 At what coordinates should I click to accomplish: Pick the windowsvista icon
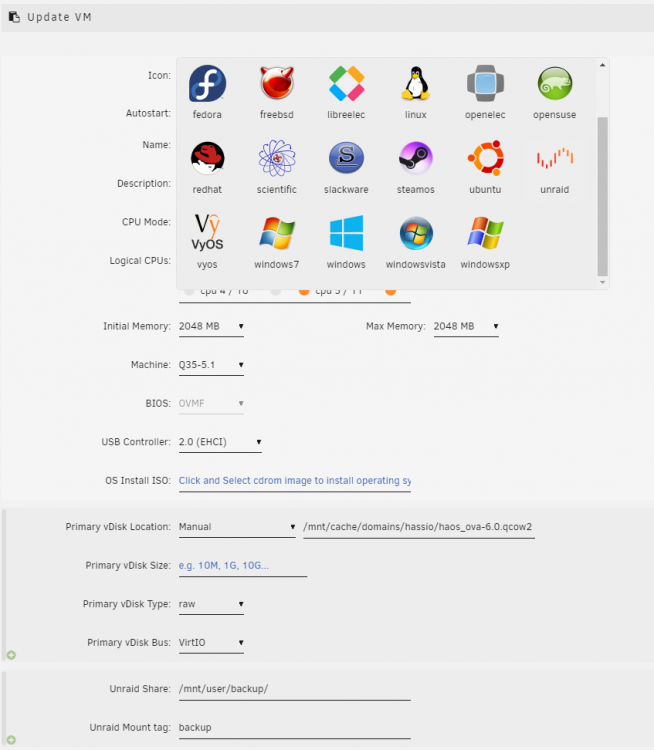415,233
